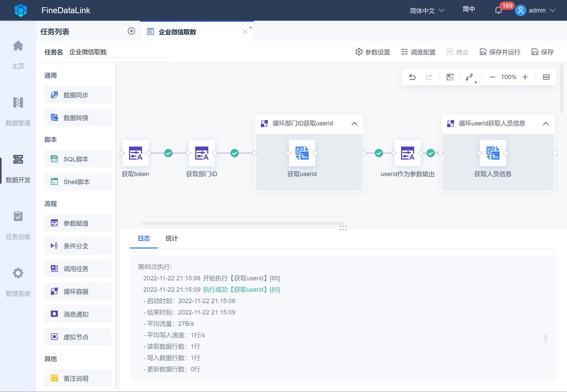This screenshot has width=567, height=392.
Task: Collapse the 循环userid获取人员信息 container
Action: pyautogui.click(x=546, y=124)
